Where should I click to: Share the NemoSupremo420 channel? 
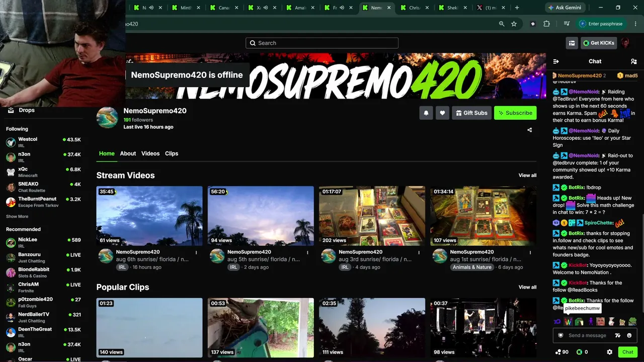click(x=529, y=130)
